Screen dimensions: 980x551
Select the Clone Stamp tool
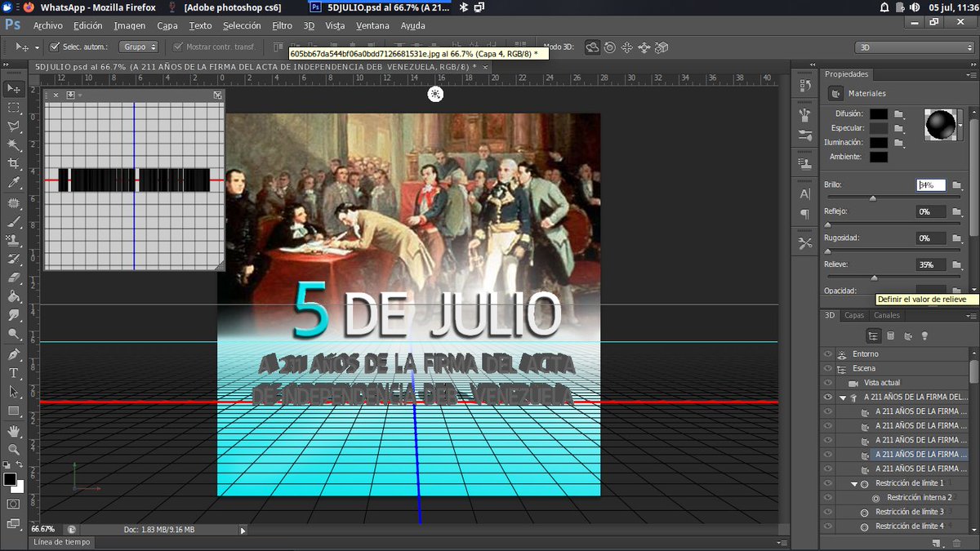[x=14, y=240]
